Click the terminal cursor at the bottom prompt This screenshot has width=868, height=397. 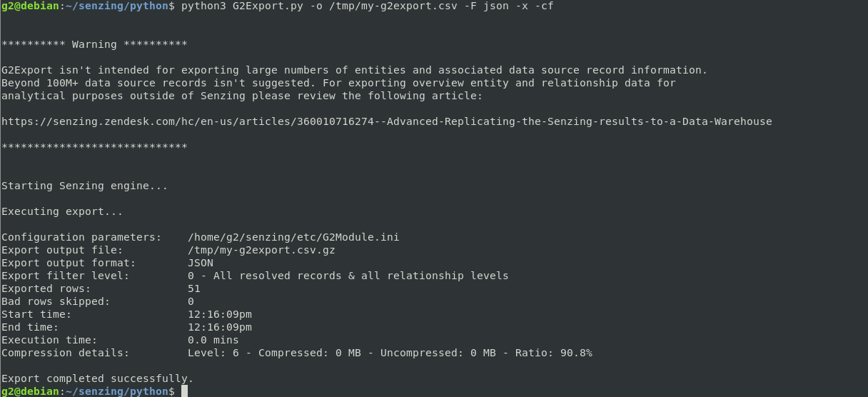(184, 391)
